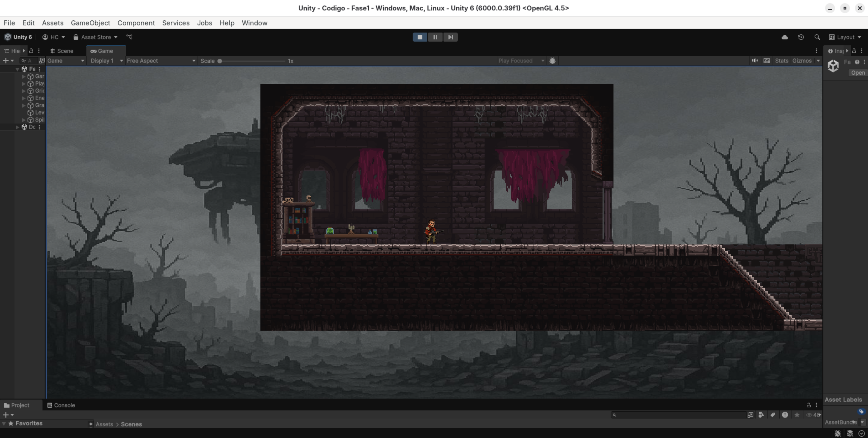Expand the Layout dropdown
The height and width of the screenshot is (438, 868).
point(845,37)
